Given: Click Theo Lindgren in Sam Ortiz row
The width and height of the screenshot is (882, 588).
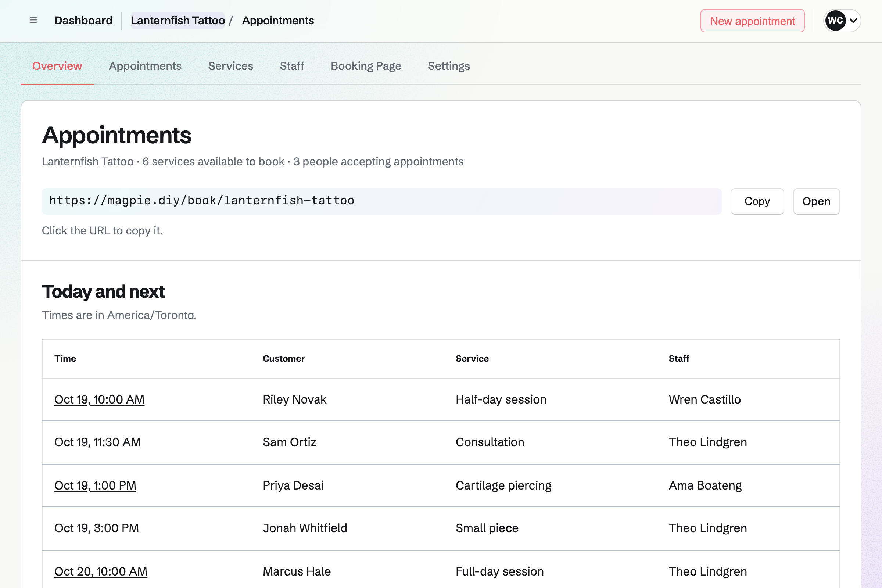Looking at the screenshot, I should click(708, 442).
